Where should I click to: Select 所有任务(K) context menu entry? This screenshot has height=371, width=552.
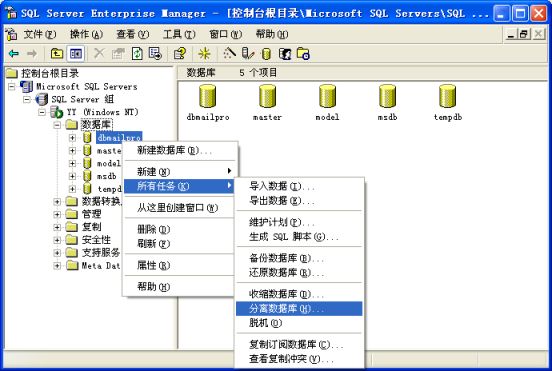point(180,186)
